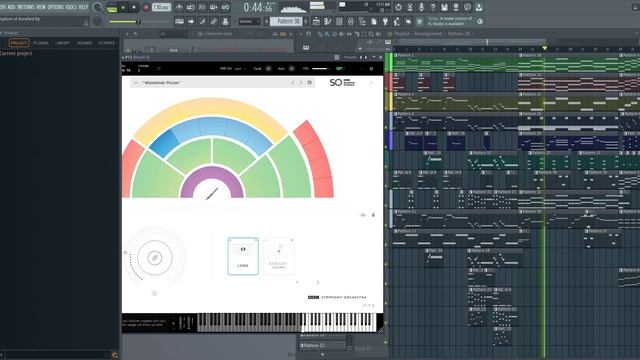This screenshot has height=360, width=640.
Task: Open the snap selector dropdown left of the pattern
Action: pos(249,22)
